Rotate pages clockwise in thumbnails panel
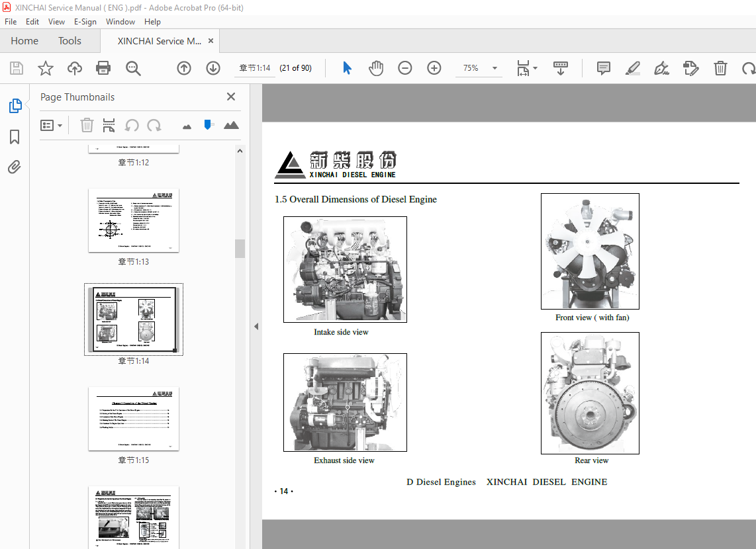 pyautogui.click(x=154, y=125)
